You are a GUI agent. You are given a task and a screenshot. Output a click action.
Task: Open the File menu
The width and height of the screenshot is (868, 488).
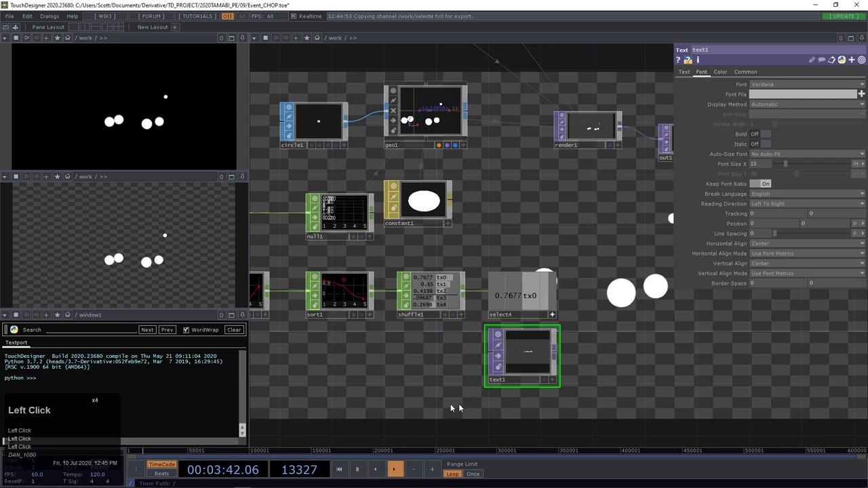coord(9,16)
